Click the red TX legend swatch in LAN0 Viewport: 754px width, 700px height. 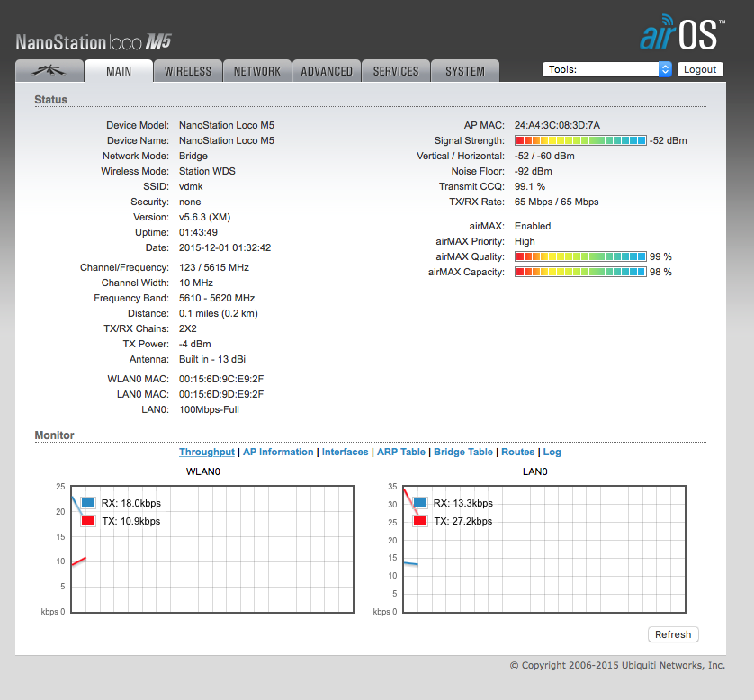pos(419,521)
